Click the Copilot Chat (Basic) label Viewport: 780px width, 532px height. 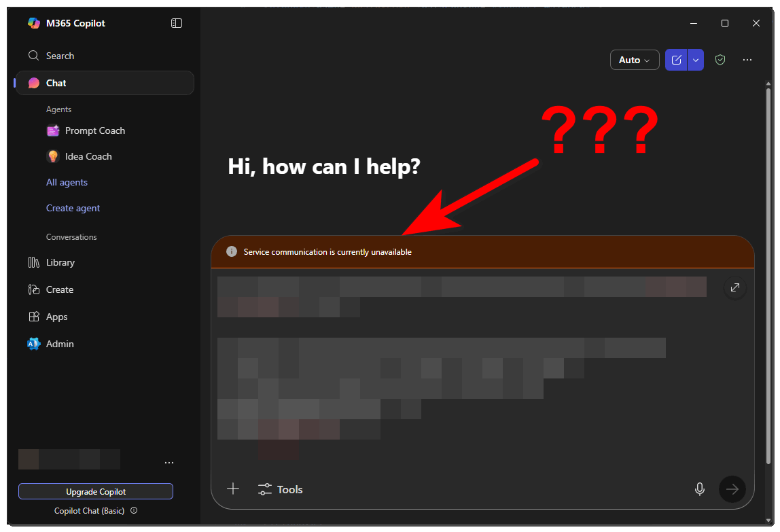point(89,511)
